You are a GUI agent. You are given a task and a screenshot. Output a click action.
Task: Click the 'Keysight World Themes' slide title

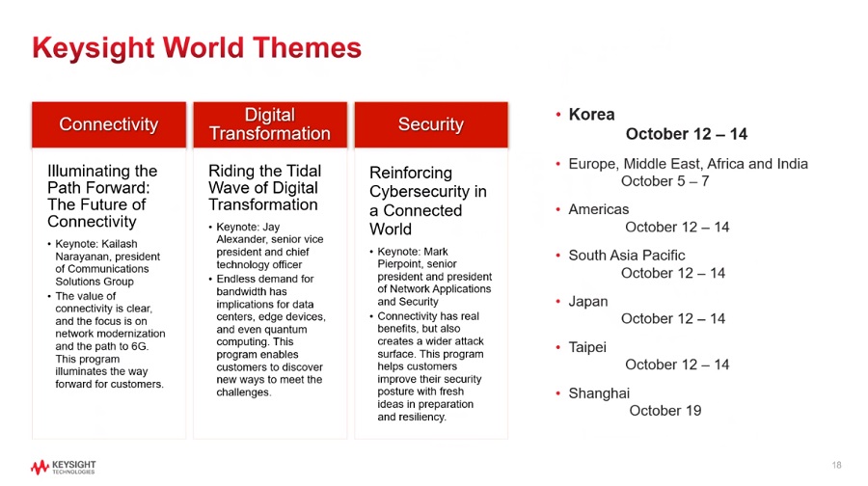point(197,48)
